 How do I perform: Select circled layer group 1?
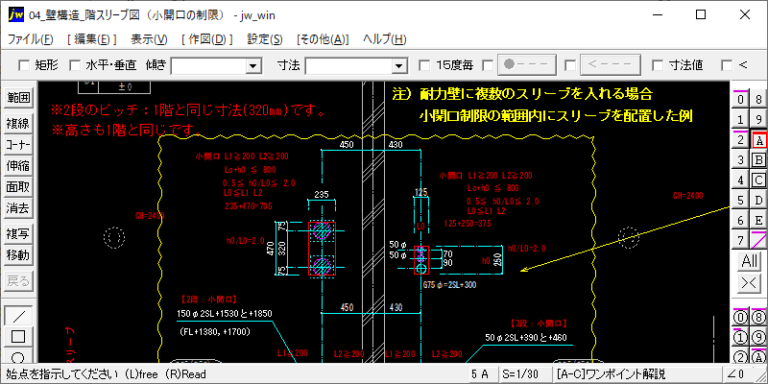[x=741, y=337]
